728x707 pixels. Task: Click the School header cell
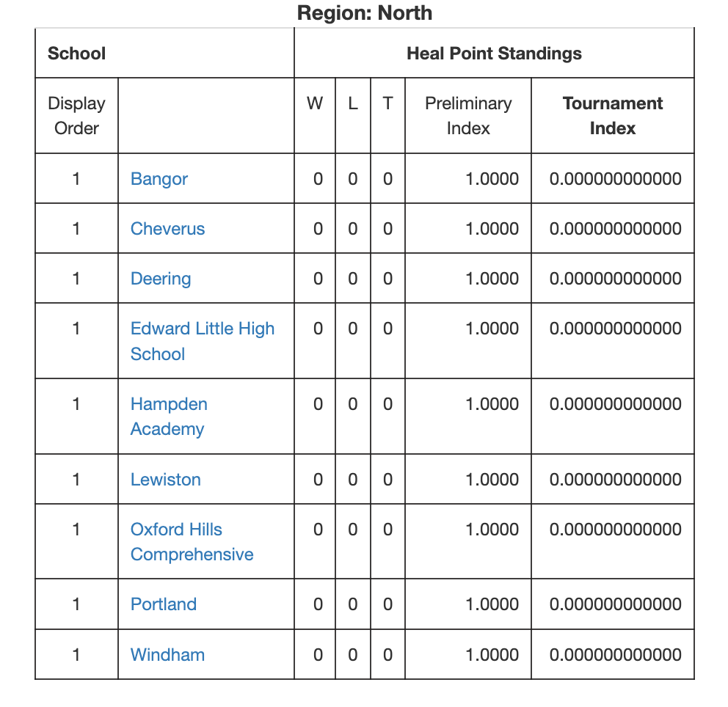[76, 54]
